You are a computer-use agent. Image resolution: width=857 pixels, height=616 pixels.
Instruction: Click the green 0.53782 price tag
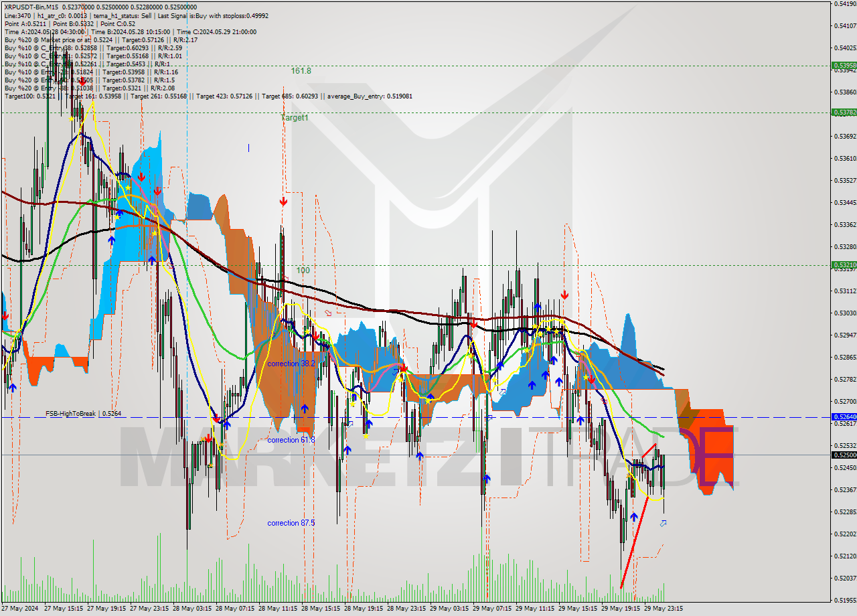(844, 112)
